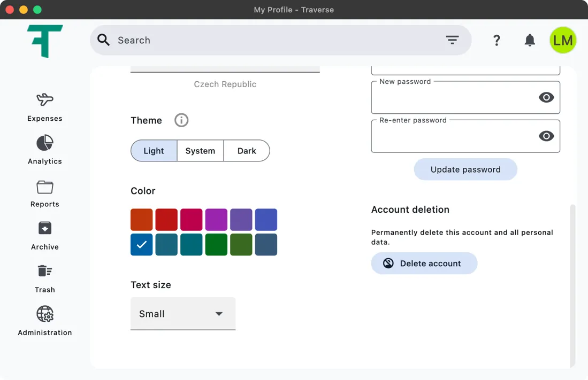This screenshot has height=380, width=588.
Task: Click the vertical page scrollbar
Action: pos(572,285)
